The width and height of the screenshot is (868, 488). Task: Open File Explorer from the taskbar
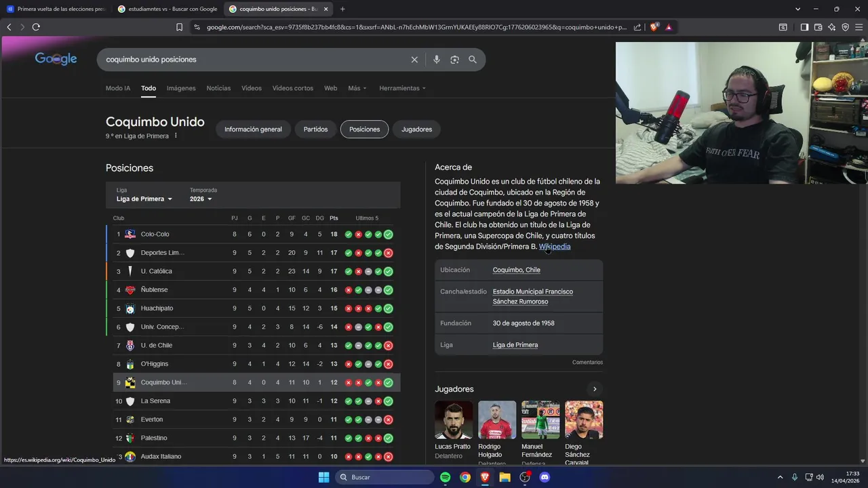pos(505,477)
